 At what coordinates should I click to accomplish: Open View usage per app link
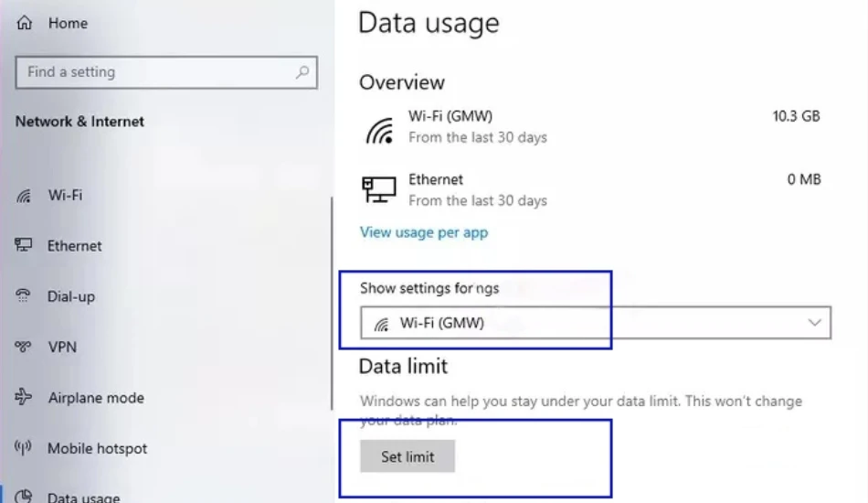click(x=424, y=232)
